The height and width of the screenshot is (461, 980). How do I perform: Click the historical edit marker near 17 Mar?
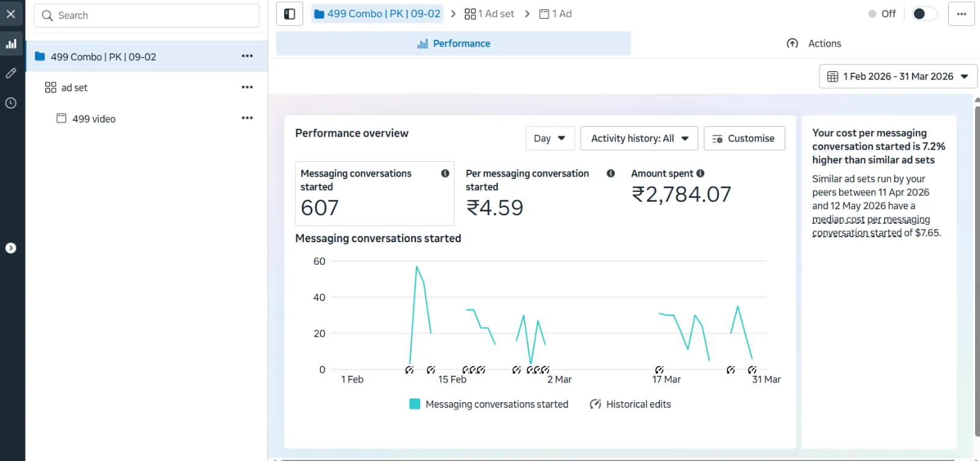tap(659, 370)
